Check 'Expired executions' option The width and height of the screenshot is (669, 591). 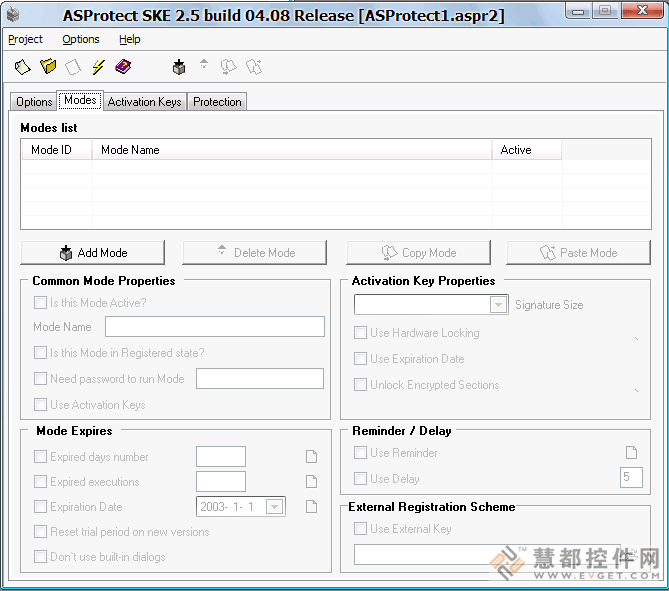[x=40, y=482]
